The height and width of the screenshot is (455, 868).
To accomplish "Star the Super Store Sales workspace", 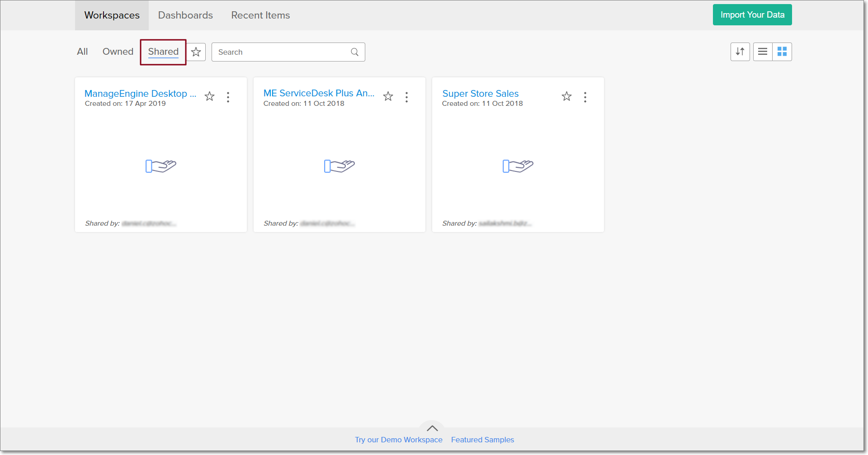I will click(567, 96).
